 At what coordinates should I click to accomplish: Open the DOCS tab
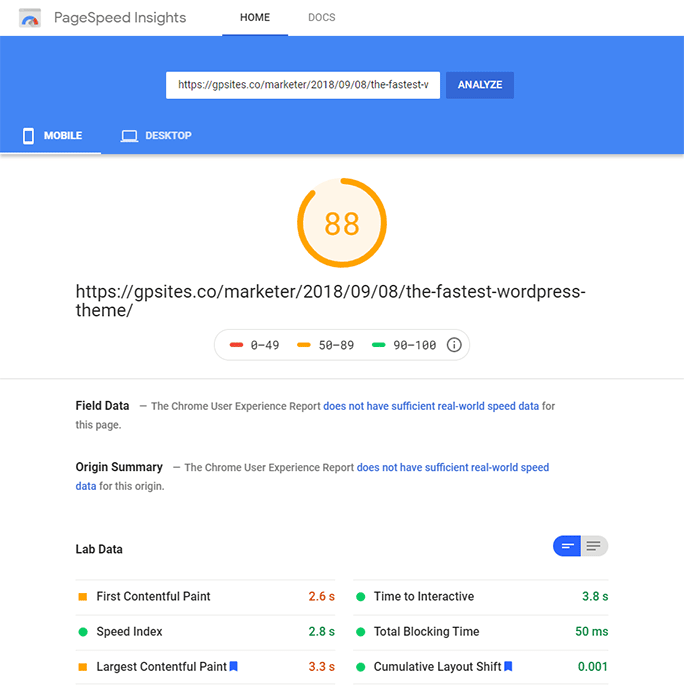coord(321,18)
